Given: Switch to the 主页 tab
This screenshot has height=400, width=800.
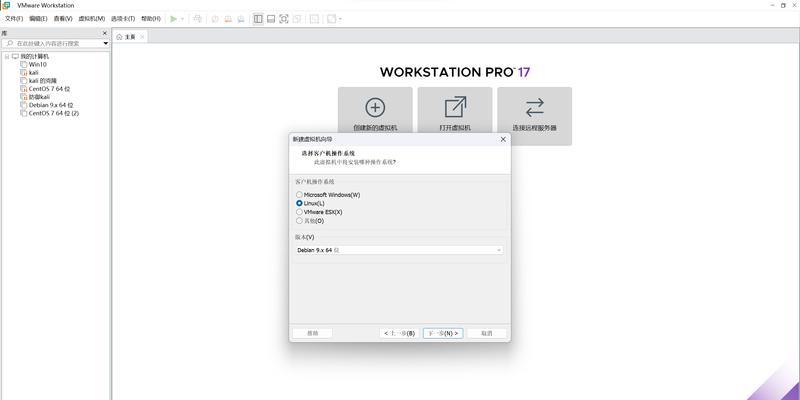Looking at the screenshot, I should click(x=130, y=37).
